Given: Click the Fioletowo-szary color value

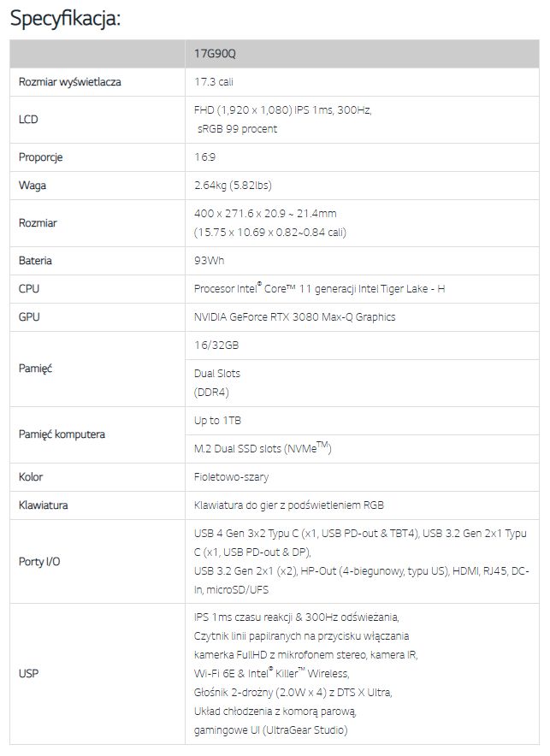Looking at the screenshot, I should point(232,476).
